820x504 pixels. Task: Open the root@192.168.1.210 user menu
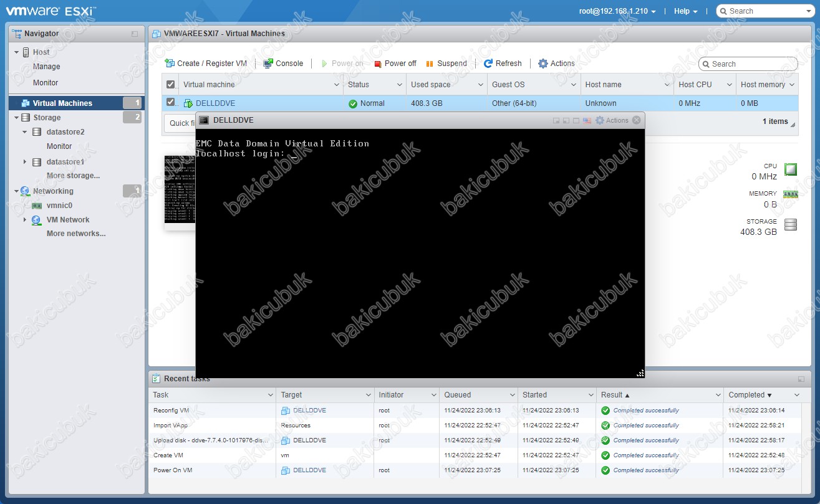pos(617,11)
